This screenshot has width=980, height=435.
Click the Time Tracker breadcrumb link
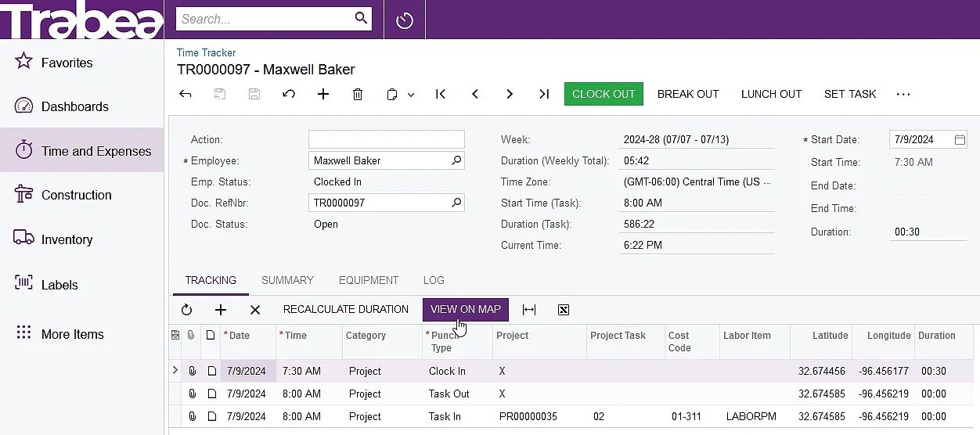207,53
